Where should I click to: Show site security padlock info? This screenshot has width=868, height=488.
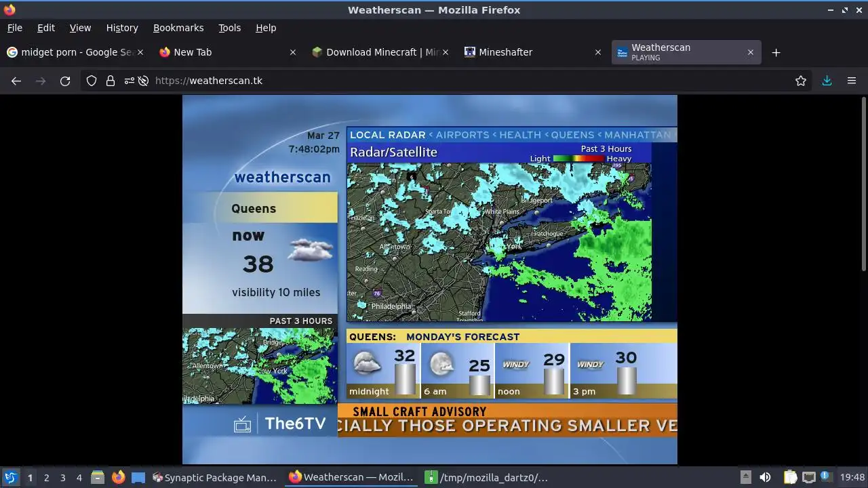111,81
